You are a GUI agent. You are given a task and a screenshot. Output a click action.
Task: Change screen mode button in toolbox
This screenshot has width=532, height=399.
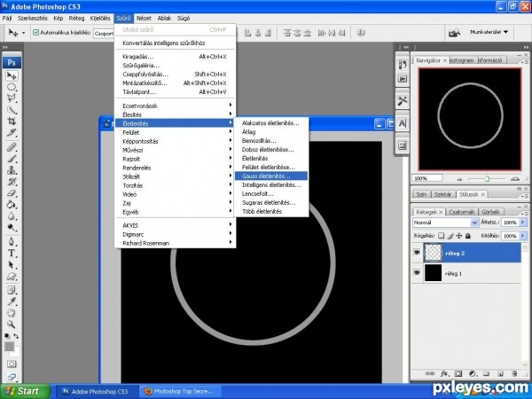tap(12, 376)
